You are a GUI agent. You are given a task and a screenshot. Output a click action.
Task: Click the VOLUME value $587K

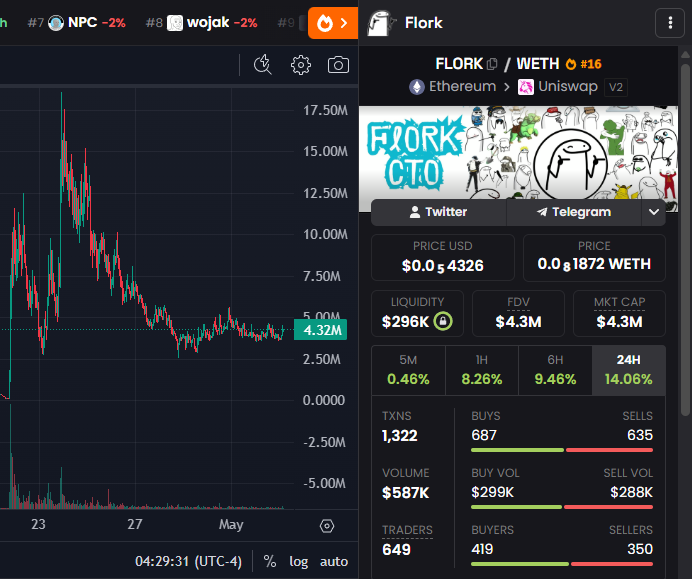click(x=406, y=493)
